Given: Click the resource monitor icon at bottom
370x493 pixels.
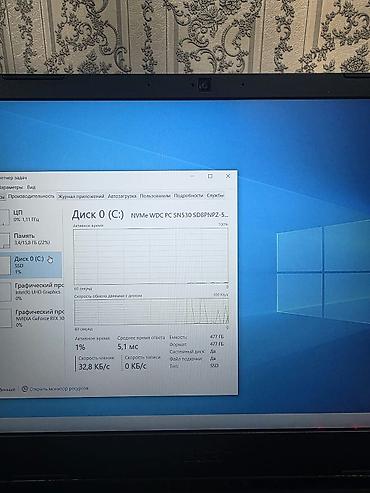Looking at the screenshot, I should pos(24,389).
